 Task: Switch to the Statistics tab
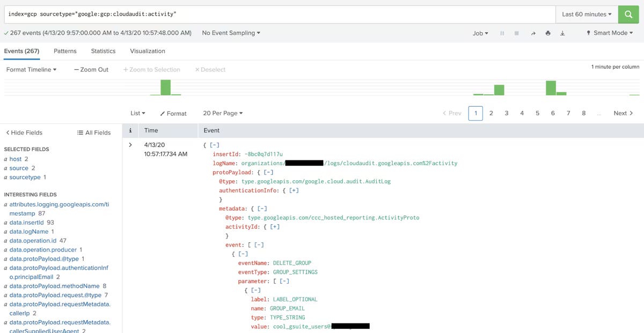(103, 51)
